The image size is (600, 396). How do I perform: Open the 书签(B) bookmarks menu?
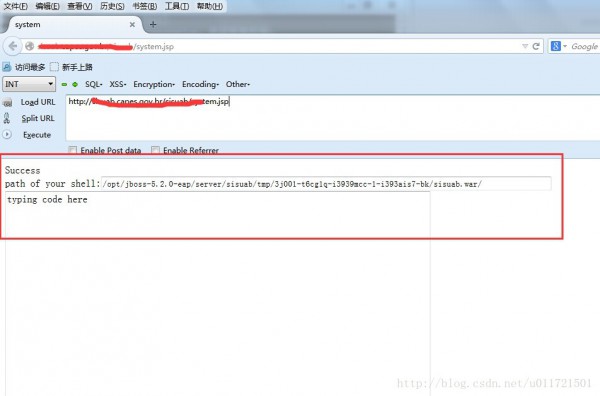[145, 6]
